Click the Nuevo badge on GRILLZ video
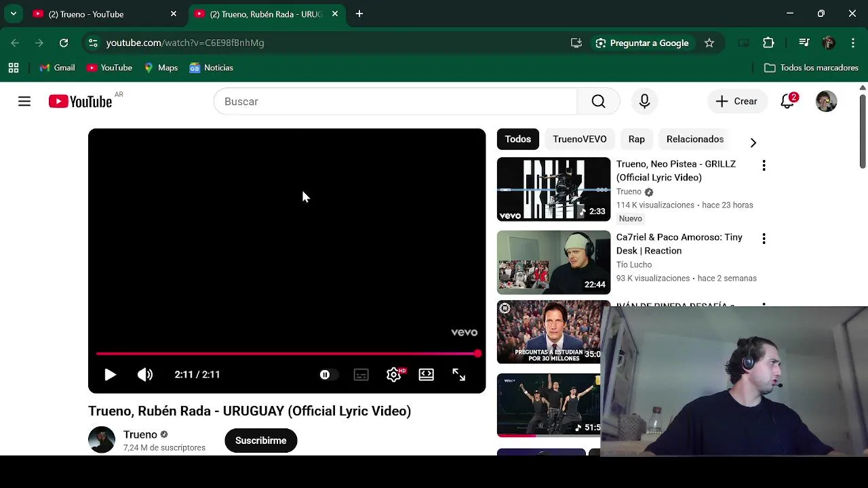This screenshot has width=868, height=488. pyautogui.click(x=631, y=218)
